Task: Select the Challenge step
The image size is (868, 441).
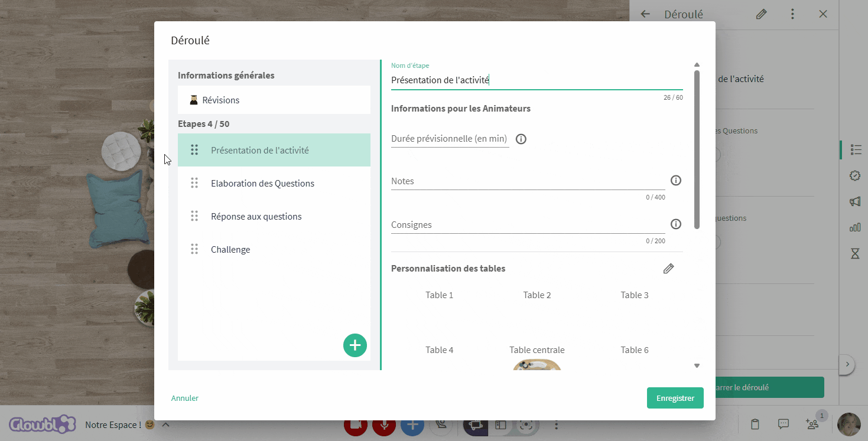Action: (x=274, y=249)
